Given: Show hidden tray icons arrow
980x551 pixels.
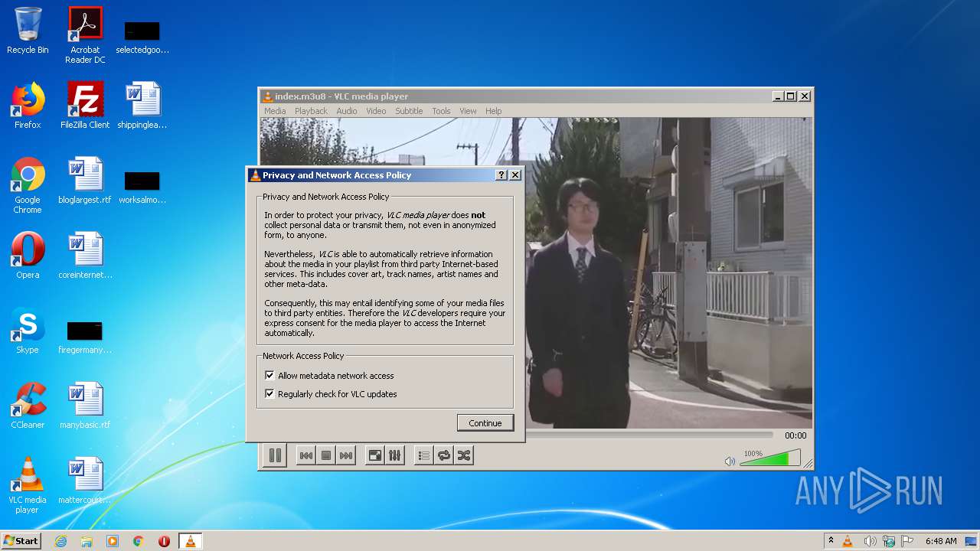Looking at the screenshot, I should (831, 541).
